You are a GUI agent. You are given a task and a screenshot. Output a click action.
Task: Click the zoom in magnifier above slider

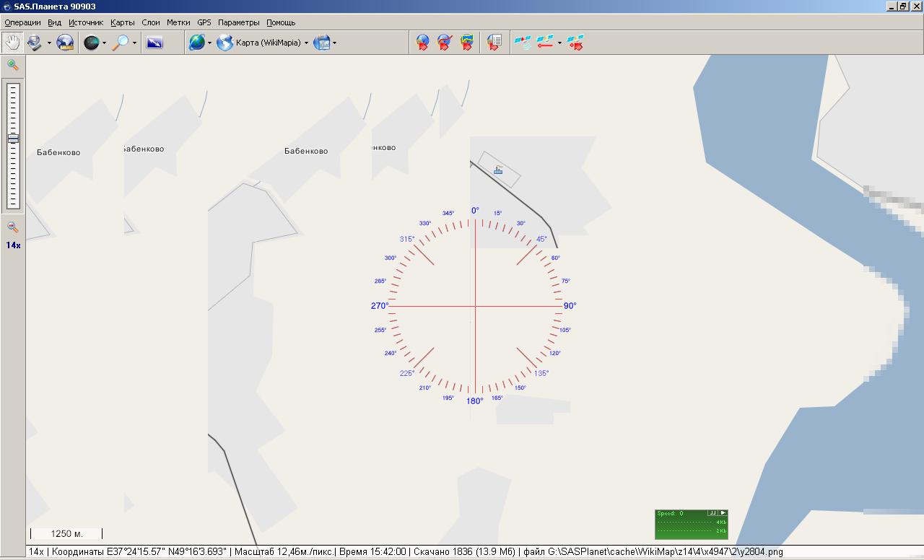[x=13, y=65]
